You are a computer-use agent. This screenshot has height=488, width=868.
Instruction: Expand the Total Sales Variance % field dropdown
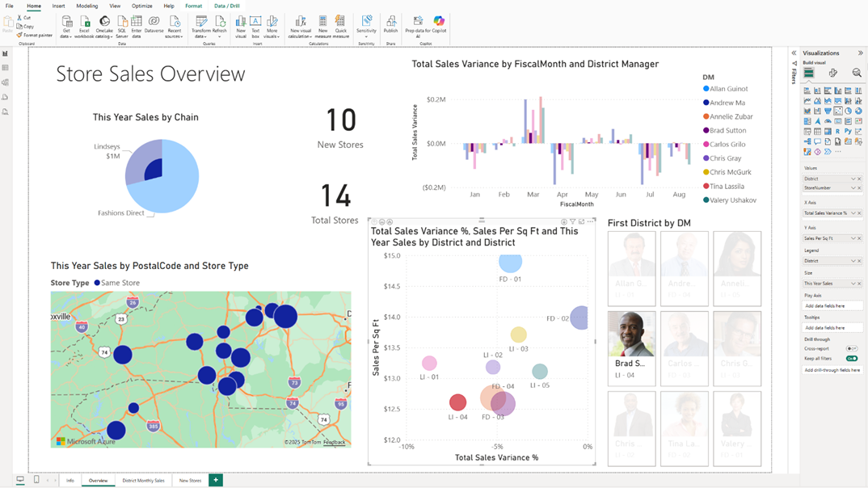[x=853, y=213]
